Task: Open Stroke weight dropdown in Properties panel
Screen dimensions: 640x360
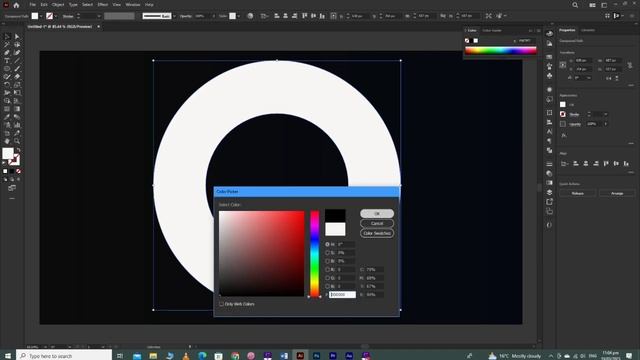Action: pos(606,114)
